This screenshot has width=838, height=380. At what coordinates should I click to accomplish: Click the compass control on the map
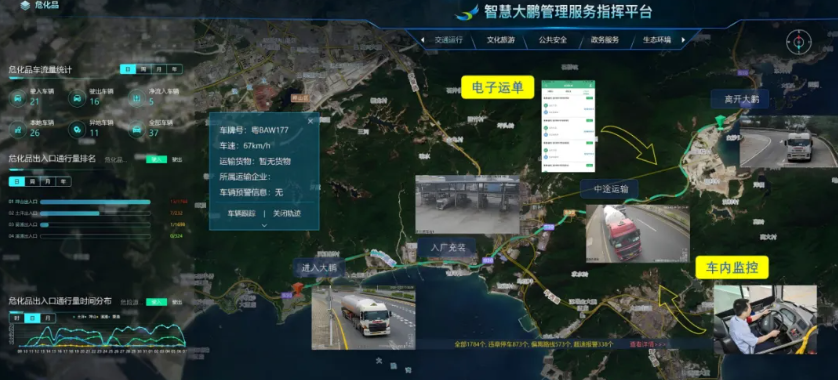tap(798, 42)
